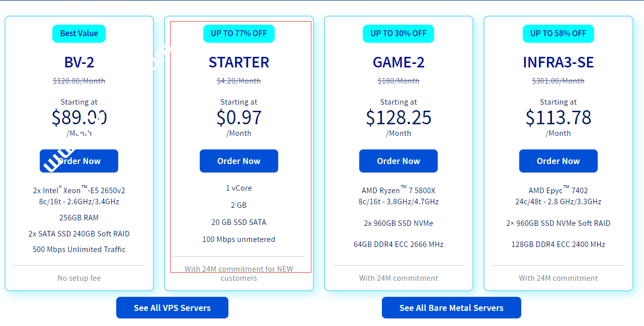Image resolution: width=644 pixels, height=326 pixels.
Task: Tap the UP TO 58% OFF badge
Action: coord(558,34)
